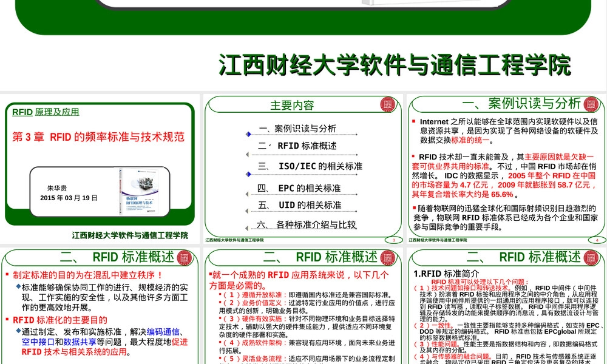The width and height of the screenshot is (607, 364).
Task: Click the red seal logo on the 1.RFID 标准简介 slide
Action: pyautogui.click(x=591, y=258)
